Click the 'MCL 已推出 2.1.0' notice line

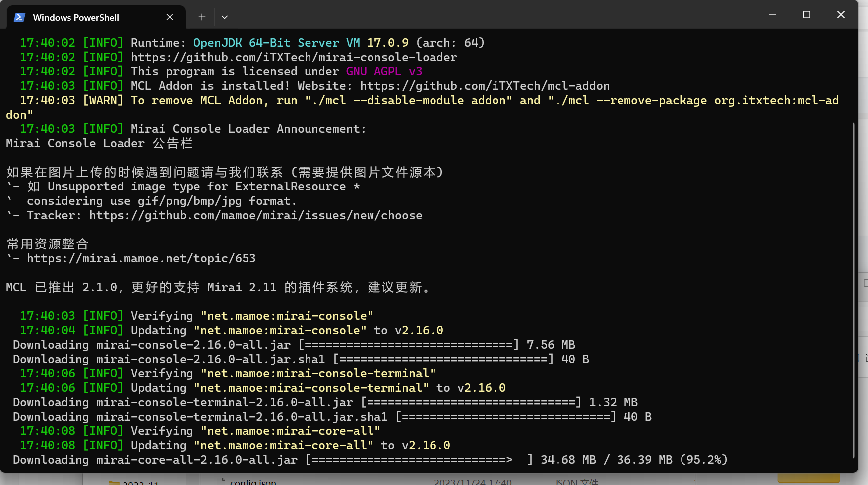tap(218, 287)
